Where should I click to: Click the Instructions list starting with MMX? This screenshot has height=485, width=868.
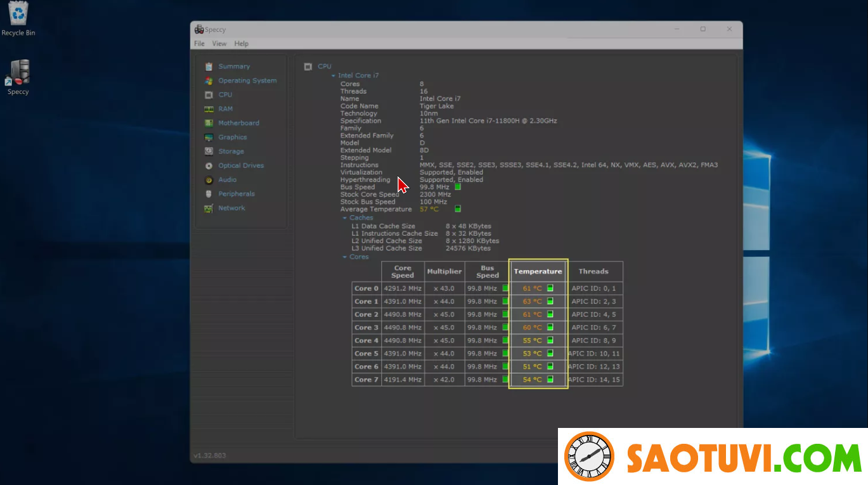tap(569, 165)
